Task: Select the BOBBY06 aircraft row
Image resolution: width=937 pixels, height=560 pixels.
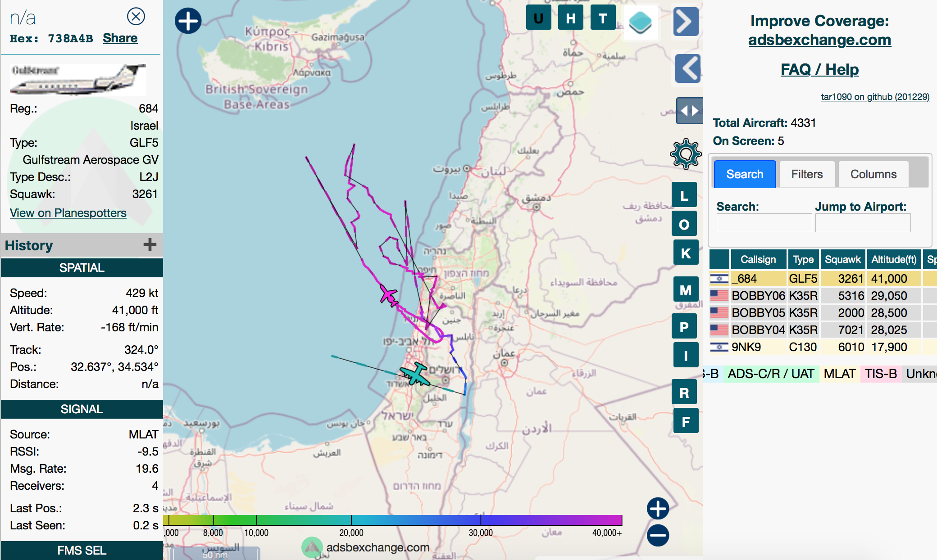Action: pos(823,296)
